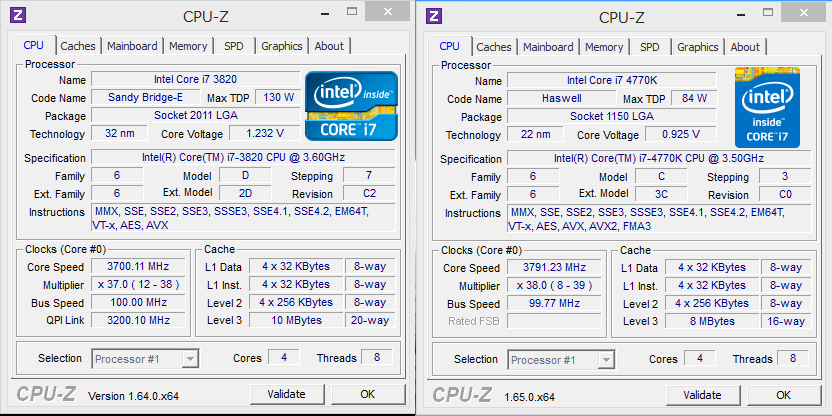Open About tab in right window
The image size is (832, 416).
(745, 47)
